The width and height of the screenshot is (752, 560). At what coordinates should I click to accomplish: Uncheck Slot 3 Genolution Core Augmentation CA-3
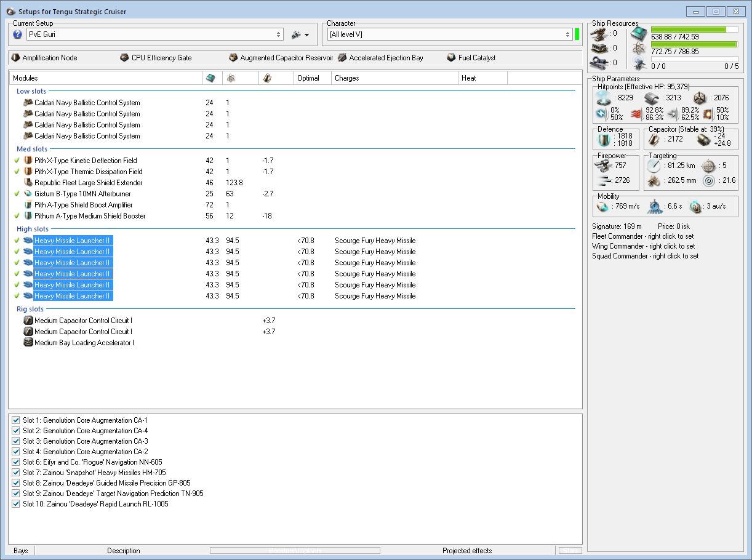[16, 441]
